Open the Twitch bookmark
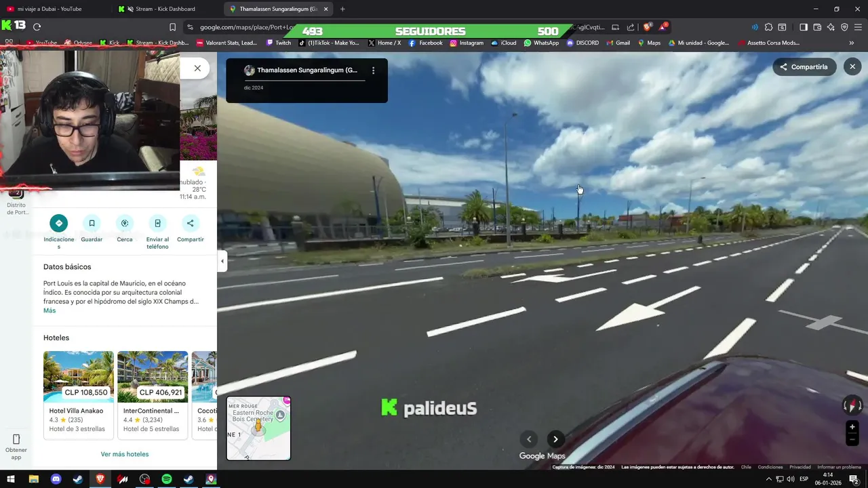 point(279,43)
